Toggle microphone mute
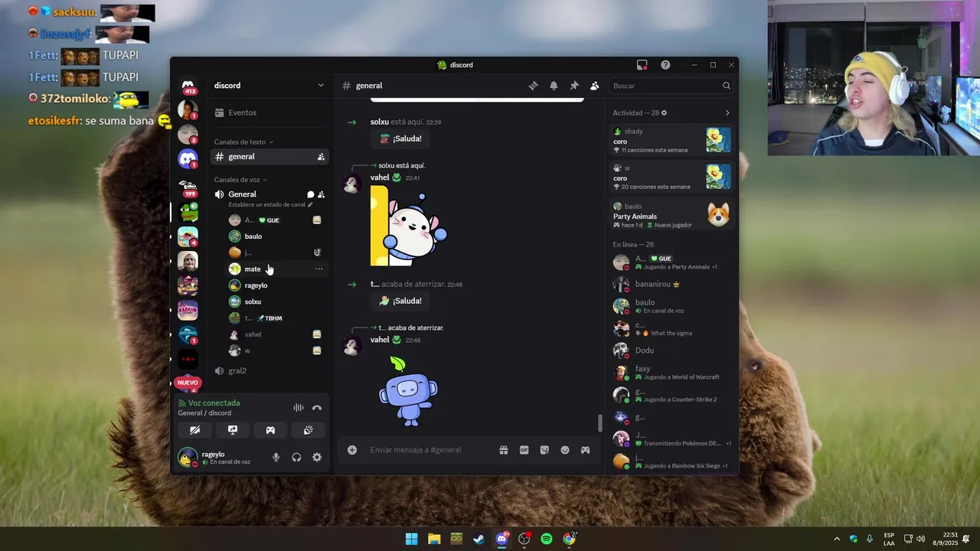 point(276,458)
